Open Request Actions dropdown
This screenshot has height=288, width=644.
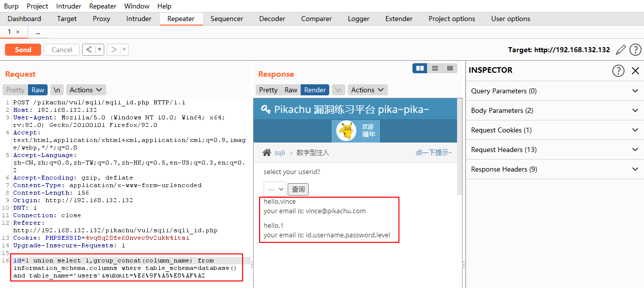click(86, 90)
